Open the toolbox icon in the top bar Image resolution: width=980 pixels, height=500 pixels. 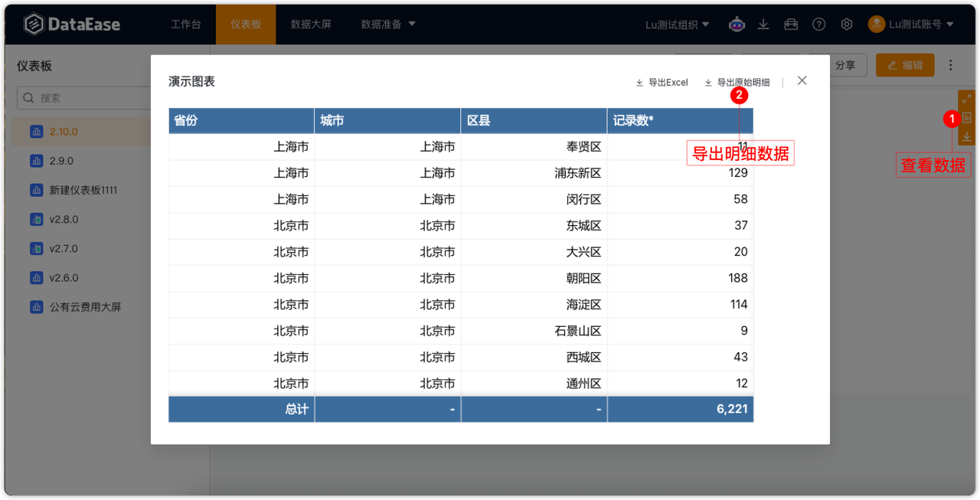pyautogui.click(x=791, y=24)
